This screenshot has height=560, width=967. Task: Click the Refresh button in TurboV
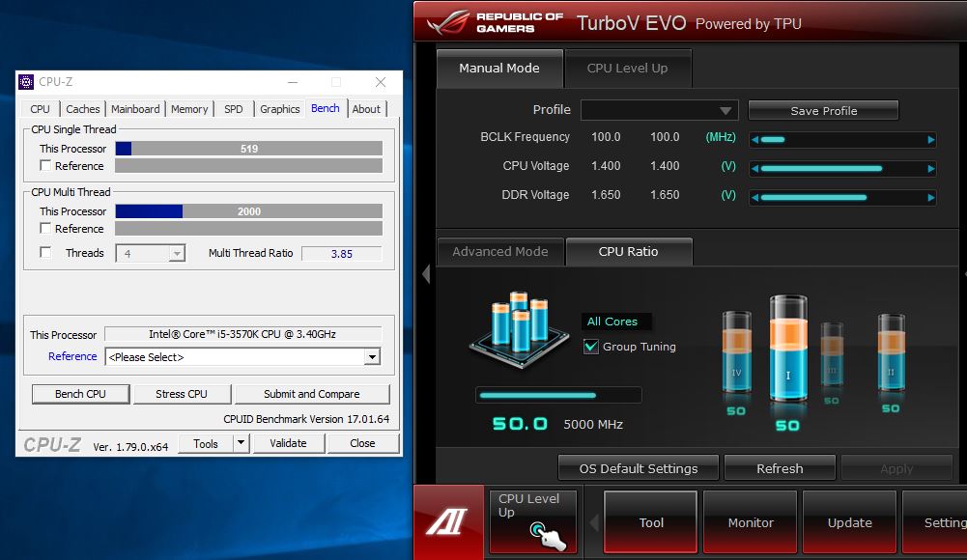point(780,469)
